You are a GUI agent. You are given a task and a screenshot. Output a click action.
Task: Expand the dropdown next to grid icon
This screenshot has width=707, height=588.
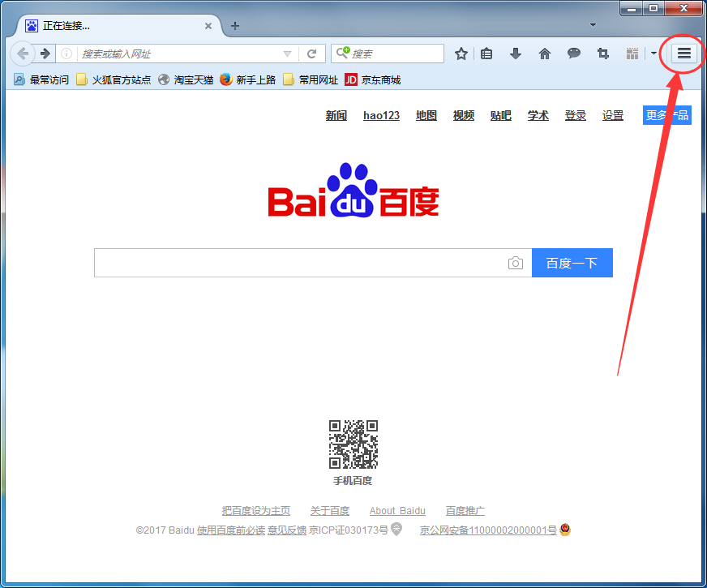[653, 54]
